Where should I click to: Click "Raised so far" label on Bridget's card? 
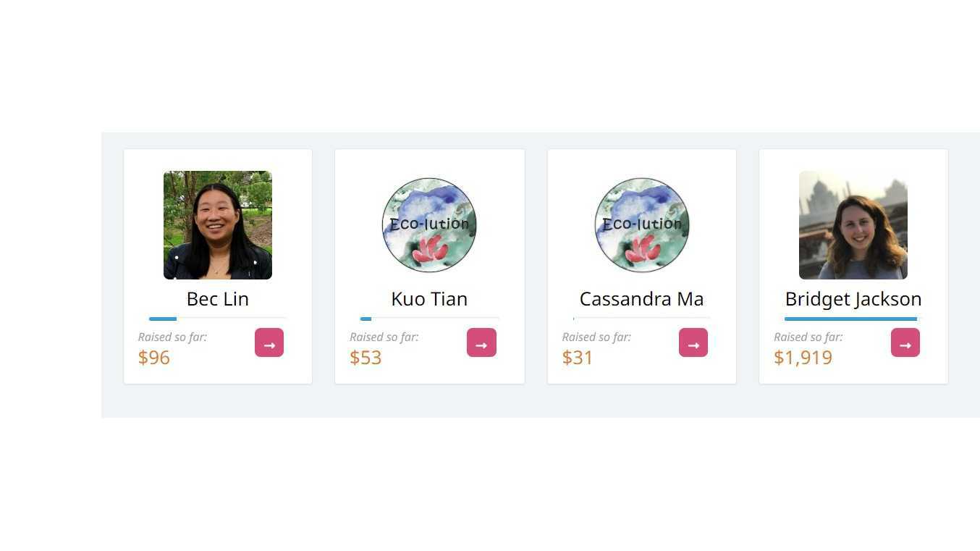point(808,337)
